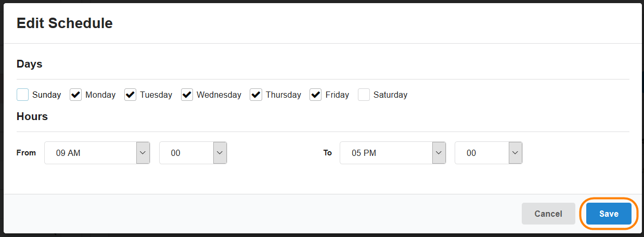Toggle the Tuesday checkbox off
Viewport: 644px width, 237px height.
tap(131, 95)
